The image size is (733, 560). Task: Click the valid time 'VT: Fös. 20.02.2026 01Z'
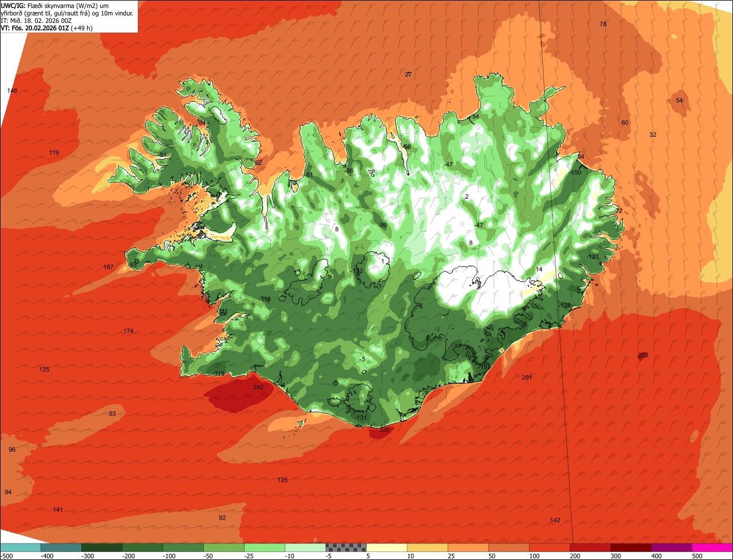(x=35, y=27)
